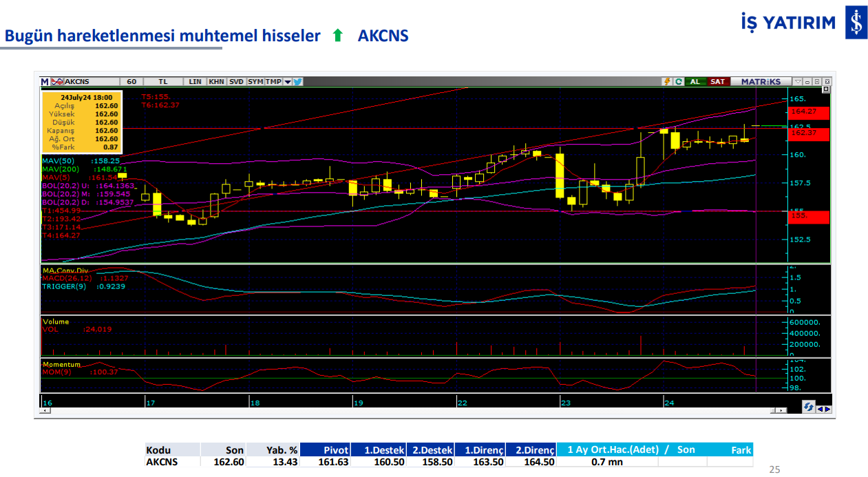Viewport: 868px width, 477px height.
Task: Click the Matriks M logo icon
Action: [x=45, y=81]
